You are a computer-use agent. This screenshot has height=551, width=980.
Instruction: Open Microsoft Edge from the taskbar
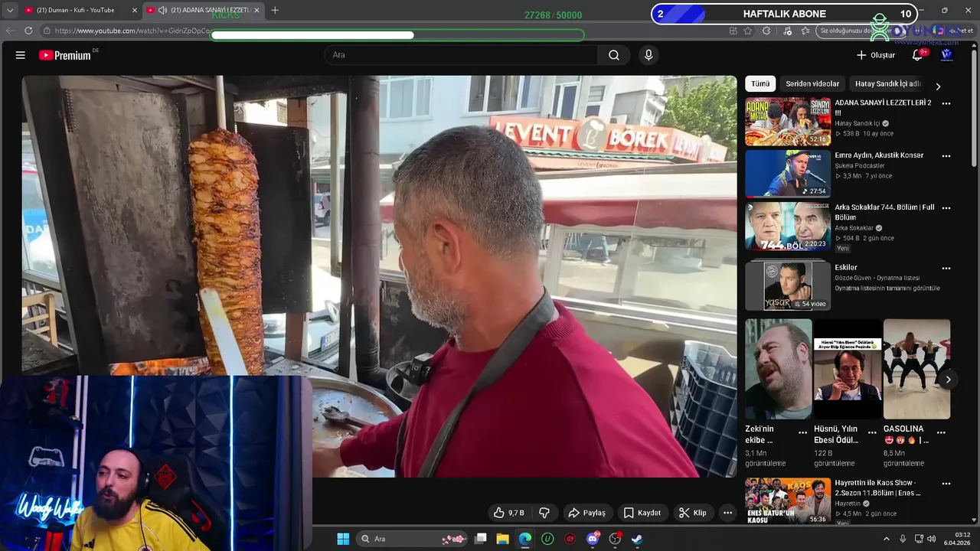pos(524,539)
